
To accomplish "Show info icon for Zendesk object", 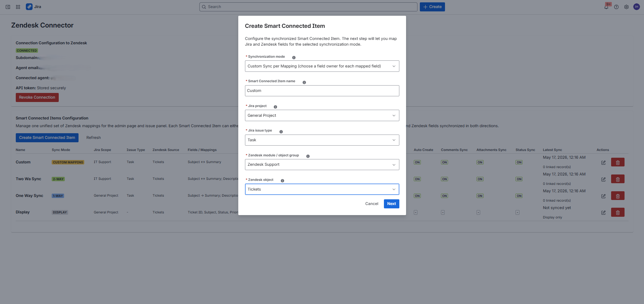I will (x=282, y=181).
